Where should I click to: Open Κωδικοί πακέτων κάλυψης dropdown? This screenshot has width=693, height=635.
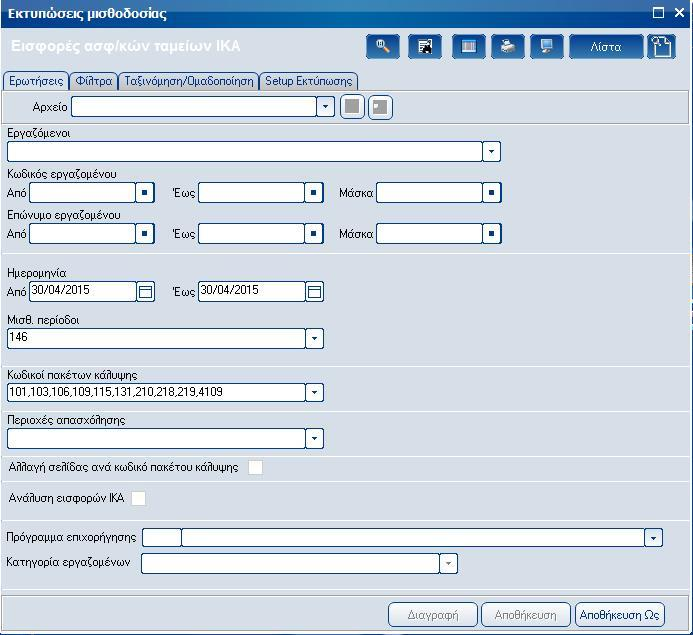314,392
